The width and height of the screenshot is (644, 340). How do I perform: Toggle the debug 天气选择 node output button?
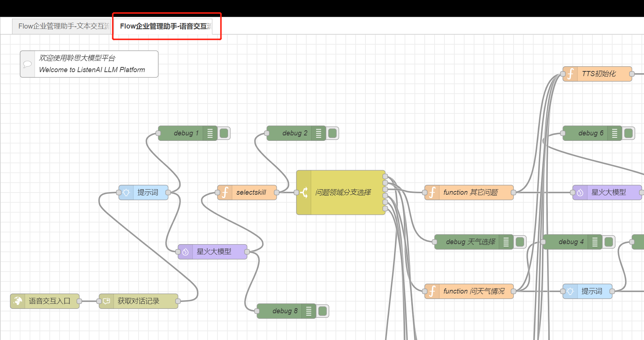[x=520, y=242]
